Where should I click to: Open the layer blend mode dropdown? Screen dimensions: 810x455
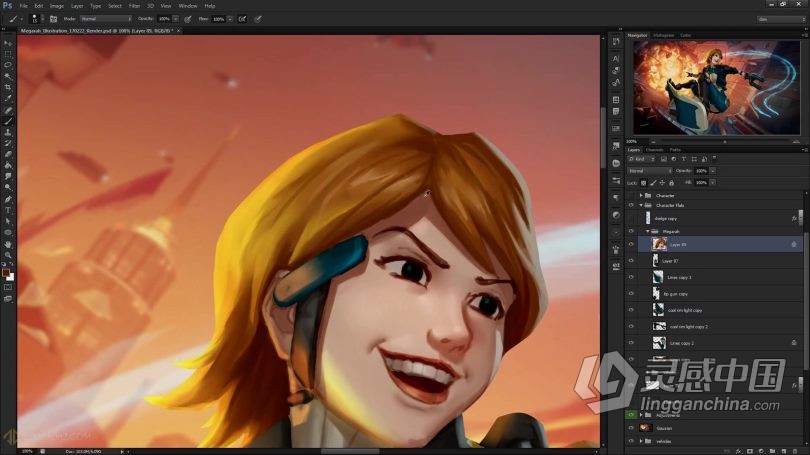tap(650, 171)
